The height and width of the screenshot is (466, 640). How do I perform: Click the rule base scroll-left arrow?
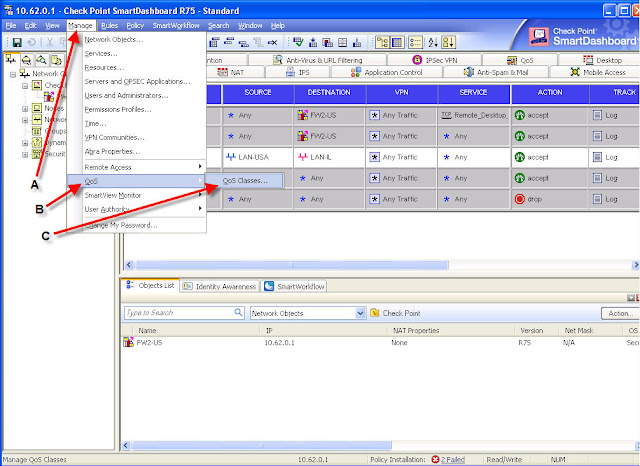click(129, 265)
